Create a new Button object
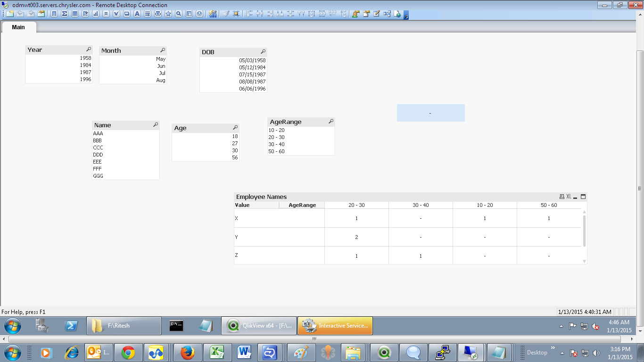644x362 pixels. click(x=127, y=14)
